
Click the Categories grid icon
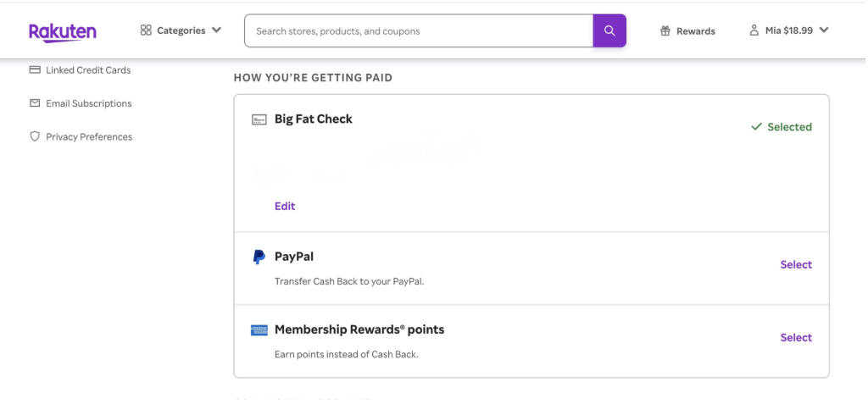[146, 30]
